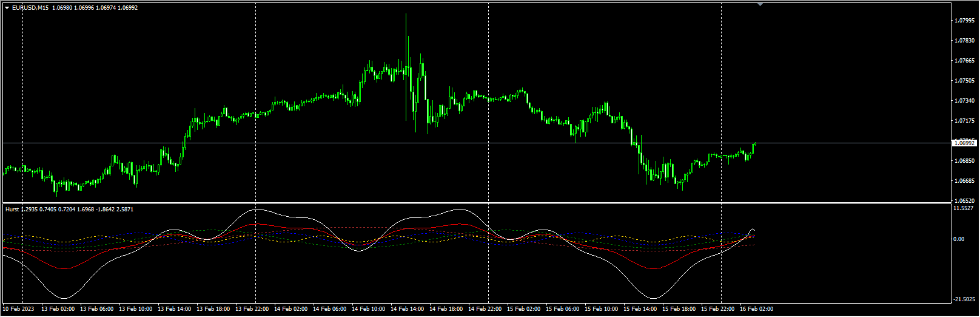Click the 13 Feb 18:00 time label
The image size is (980, 317).
tap(213, 309)
